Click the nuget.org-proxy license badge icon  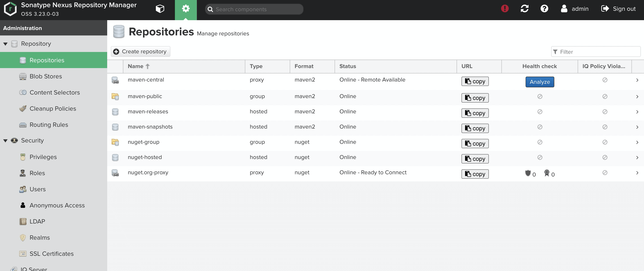tap(547, 173)
